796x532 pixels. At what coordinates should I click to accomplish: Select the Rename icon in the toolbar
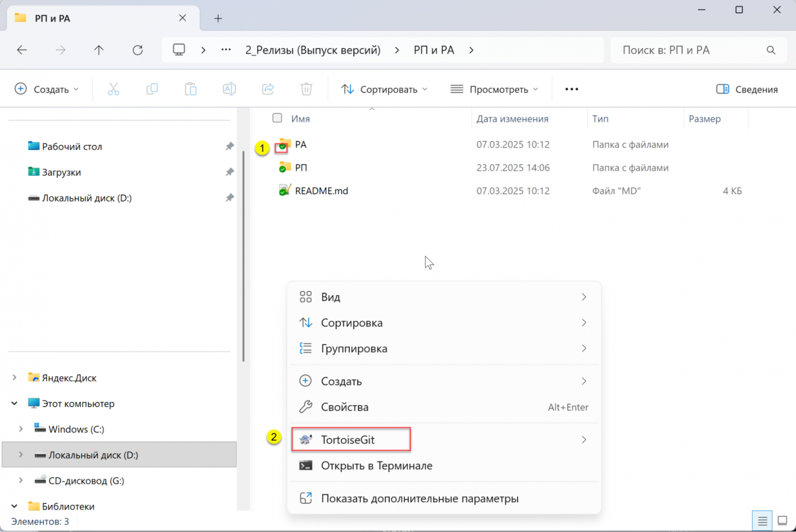pyautogui.click(x=229, y=89)
